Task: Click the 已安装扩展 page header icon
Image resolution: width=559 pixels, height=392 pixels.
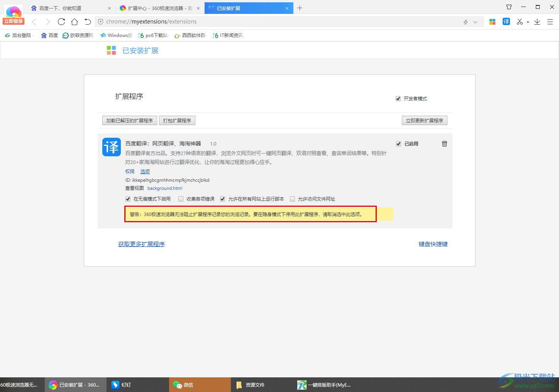Action: [111, 50]
